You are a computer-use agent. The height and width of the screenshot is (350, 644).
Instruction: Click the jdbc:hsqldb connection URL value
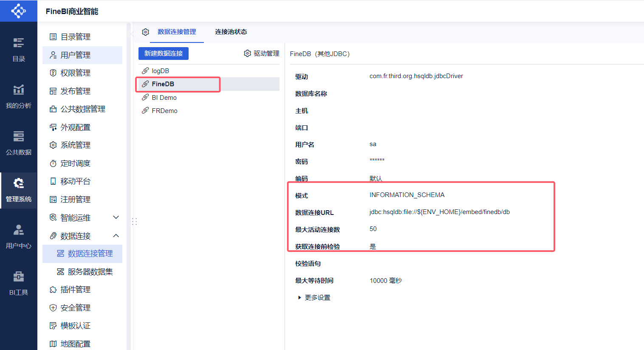[x=440, y=212]
